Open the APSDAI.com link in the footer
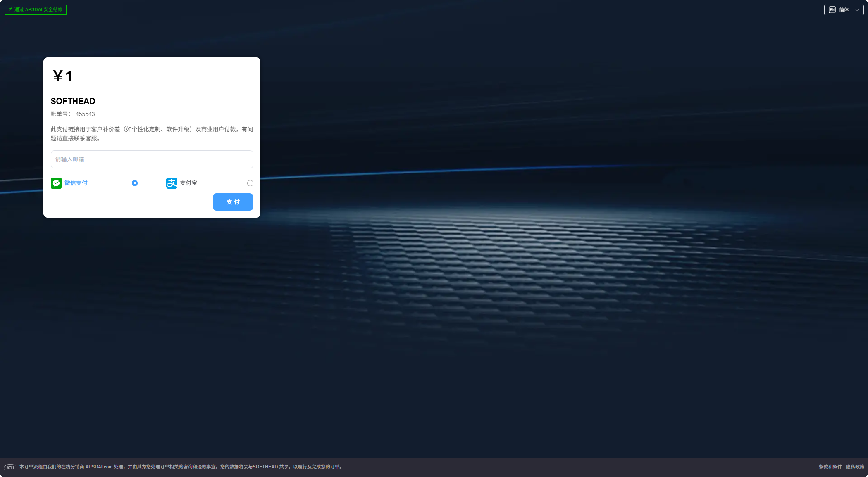The width and height of the screenshot is (868, 477). pos(99,467)
